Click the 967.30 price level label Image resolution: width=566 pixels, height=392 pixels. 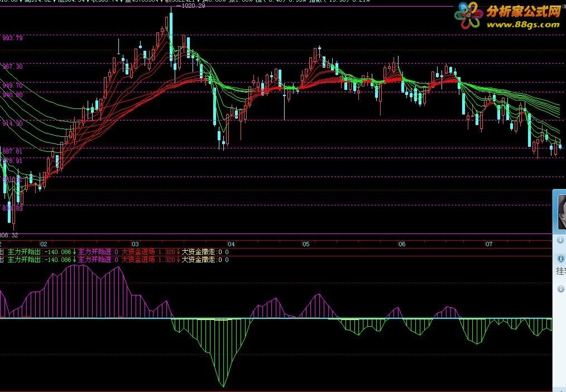13,66
